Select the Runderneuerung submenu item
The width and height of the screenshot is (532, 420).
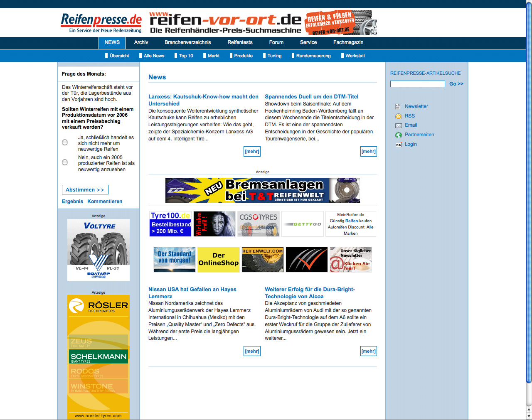click(313, 56)
